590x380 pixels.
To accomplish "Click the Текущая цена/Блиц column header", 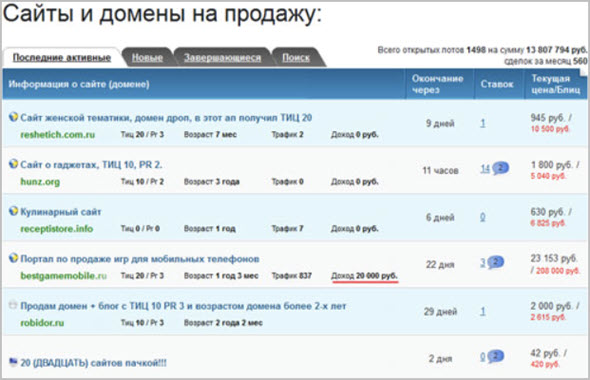I will pyautogui.click(x=555, y=84).
